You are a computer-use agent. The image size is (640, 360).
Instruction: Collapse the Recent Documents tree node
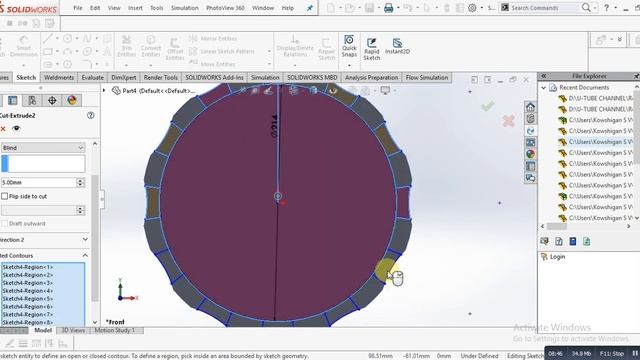[543, 88]
